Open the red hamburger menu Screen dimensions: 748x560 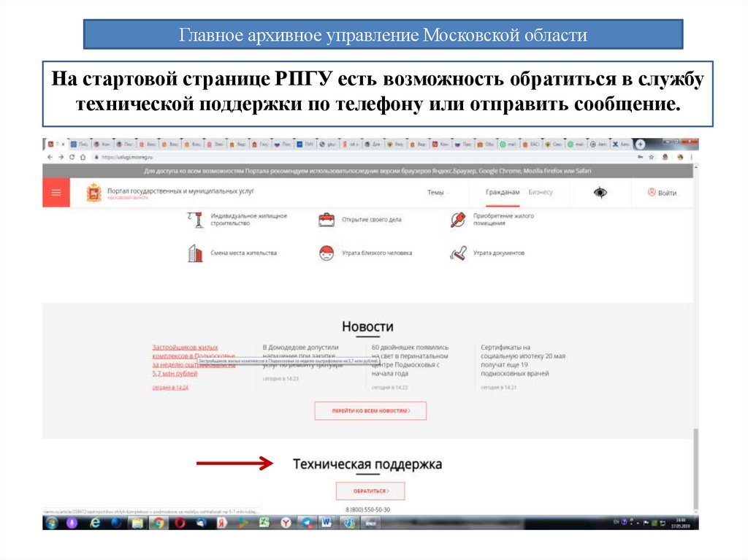[x=56, y=192]
